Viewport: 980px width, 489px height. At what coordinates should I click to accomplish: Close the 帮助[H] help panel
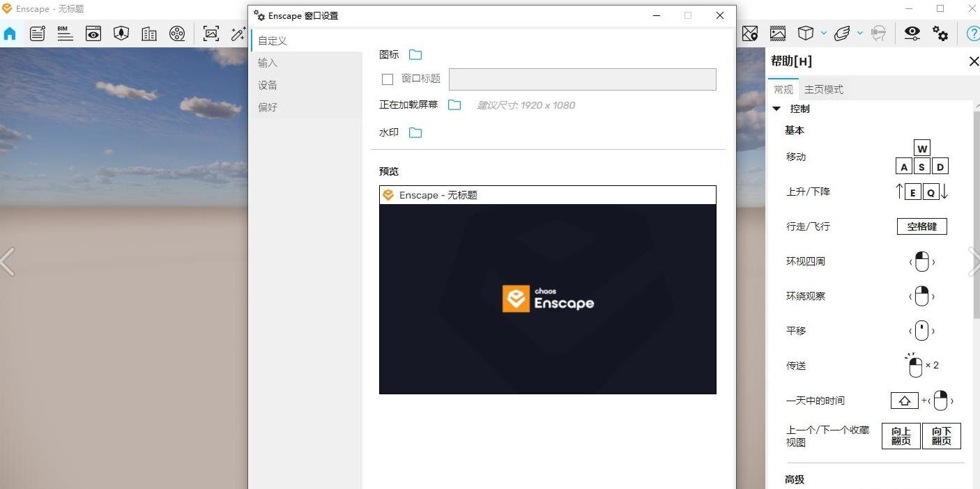click(974, 61)
